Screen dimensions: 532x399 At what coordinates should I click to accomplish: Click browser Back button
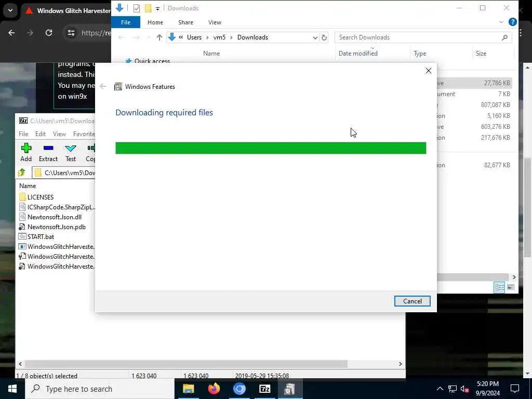pos(11,33)
